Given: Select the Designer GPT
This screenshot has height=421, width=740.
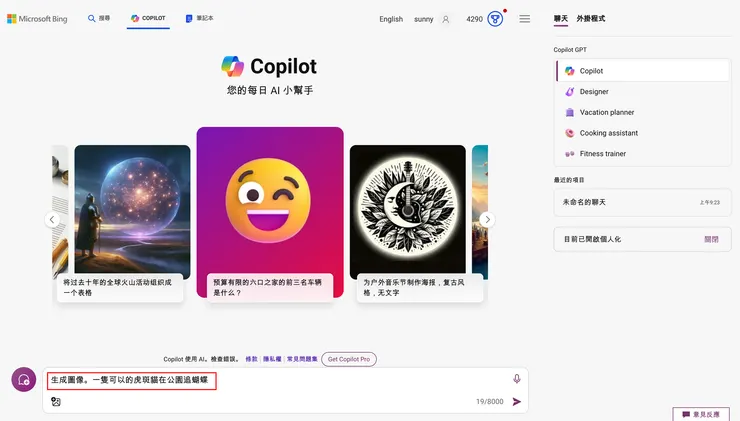Looking at the screenshot, I should click(642, 92).
